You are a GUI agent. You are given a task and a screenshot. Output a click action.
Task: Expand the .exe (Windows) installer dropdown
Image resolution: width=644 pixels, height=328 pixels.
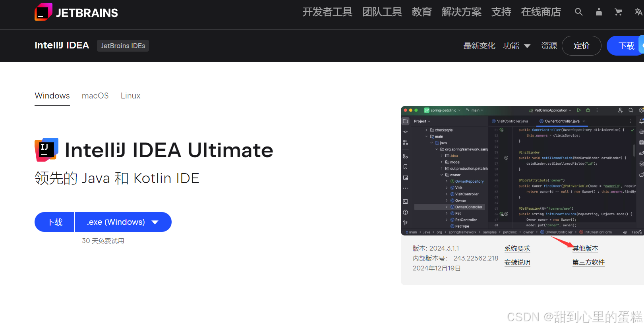123,222
